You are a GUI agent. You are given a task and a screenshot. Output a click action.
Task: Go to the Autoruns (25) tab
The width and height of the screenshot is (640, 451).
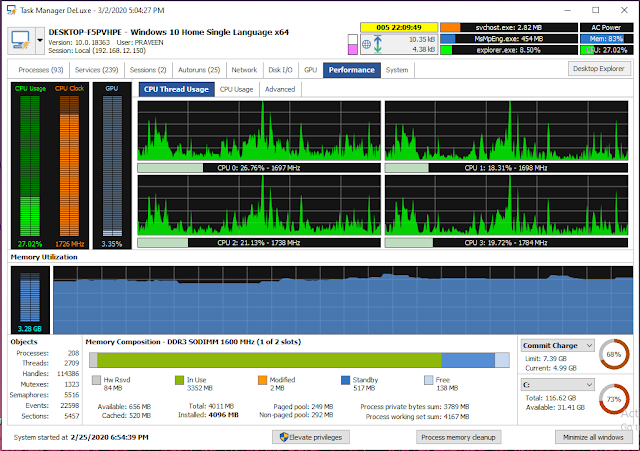pyautogui.click(x=199, y=70)
